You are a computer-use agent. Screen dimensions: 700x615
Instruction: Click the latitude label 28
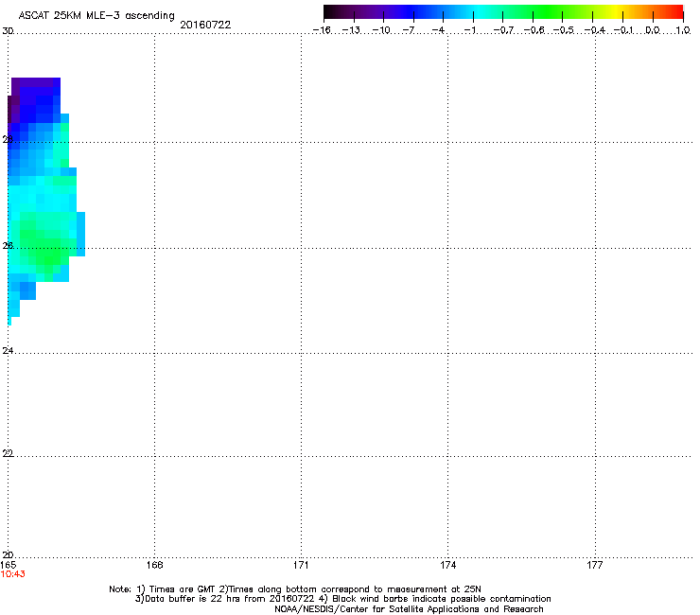[x=8, y=140]
